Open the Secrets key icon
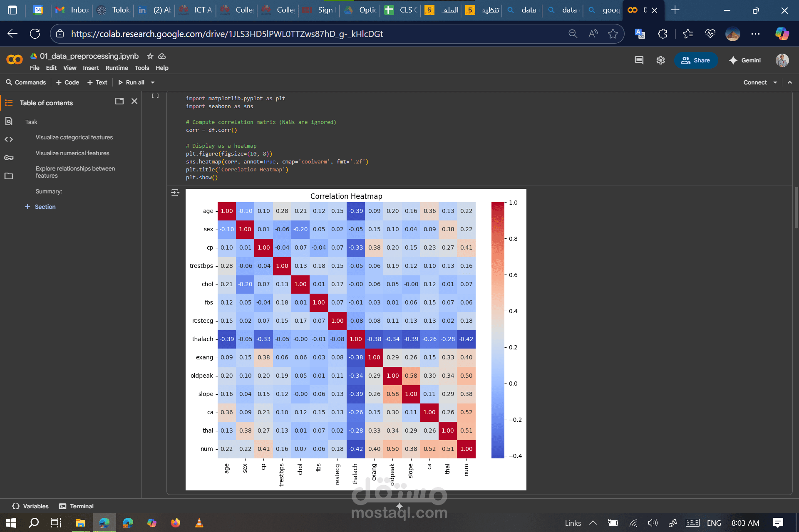The image size is (799, 532). coord(9,158)
